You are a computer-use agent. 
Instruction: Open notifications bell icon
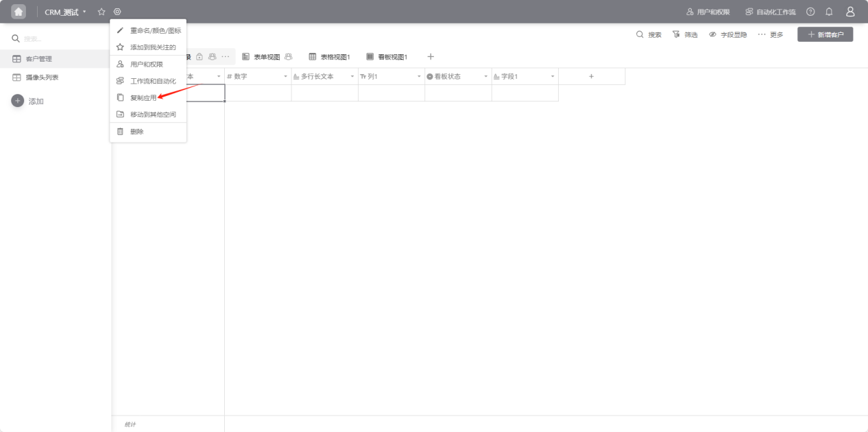(x=829, y=12)
